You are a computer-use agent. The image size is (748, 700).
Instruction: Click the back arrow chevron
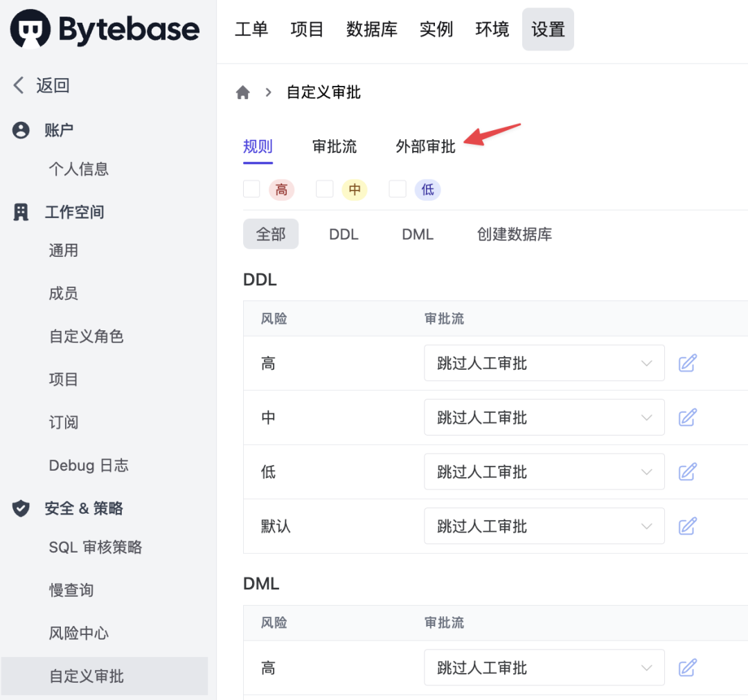pyautogui.click(x=19, y=85)
